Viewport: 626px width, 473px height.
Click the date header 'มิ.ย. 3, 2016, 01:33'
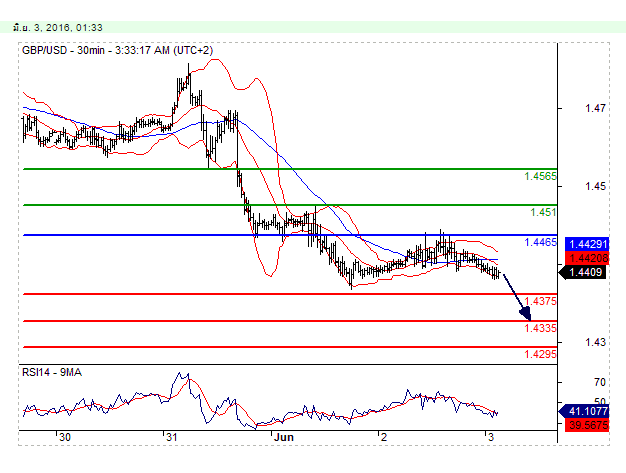57,28
